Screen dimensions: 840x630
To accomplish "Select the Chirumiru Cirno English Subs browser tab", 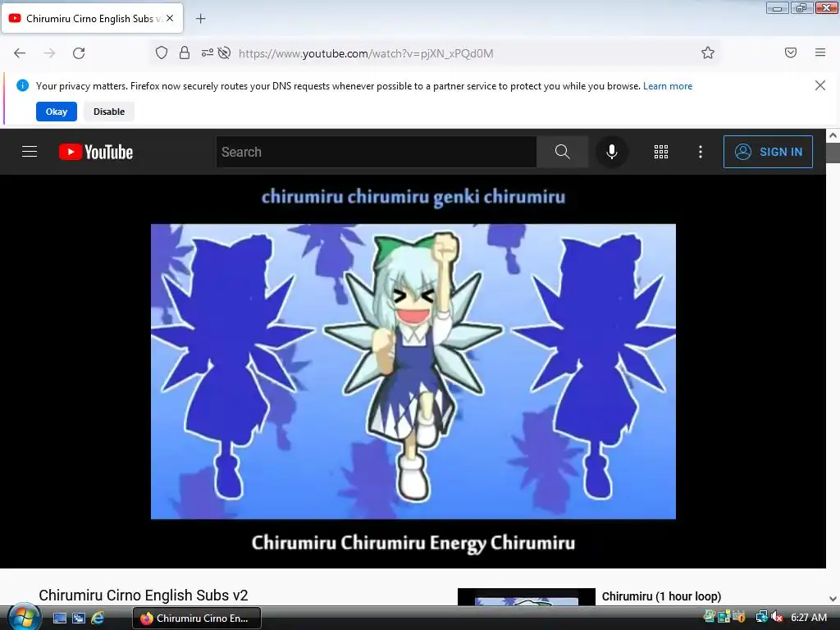I will [92, 18].
